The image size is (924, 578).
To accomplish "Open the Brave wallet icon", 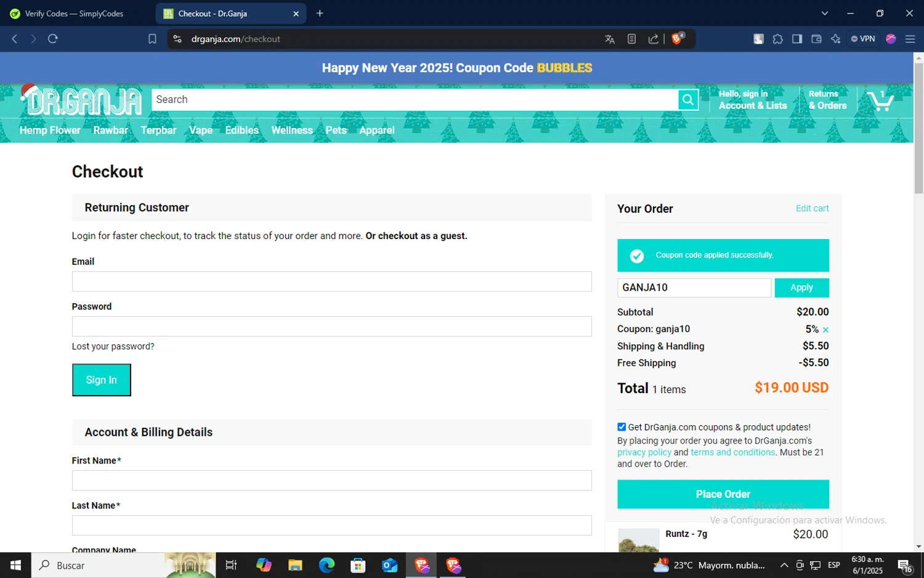I will [816, 39].
